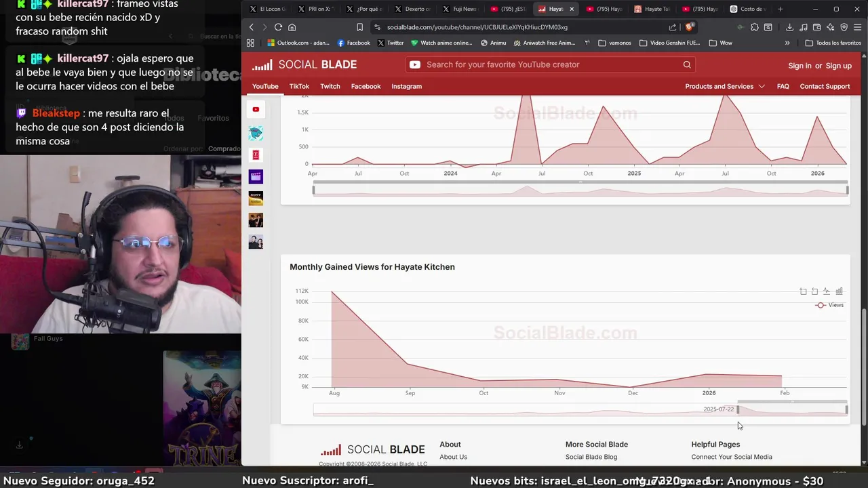The height and width of the screenshot is (488, 868).
Task: Switch Monthly Views chart to bar view
Action: pos(839,291)
